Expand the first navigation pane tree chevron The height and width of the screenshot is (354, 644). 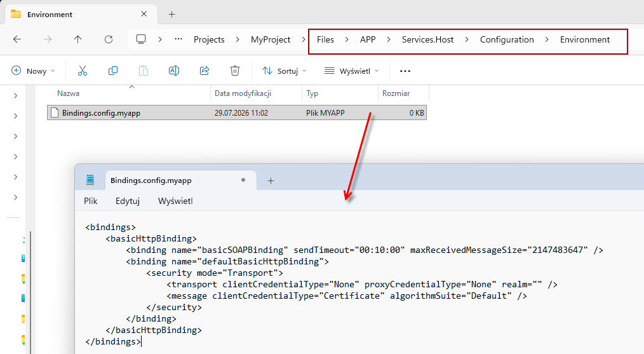[16, 96]
